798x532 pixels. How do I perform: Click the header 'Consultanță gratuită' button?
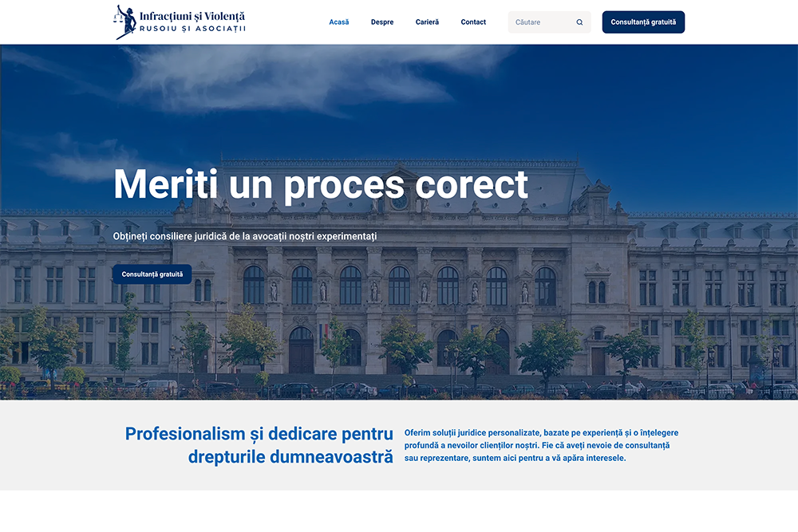click(x=643, y=22)
